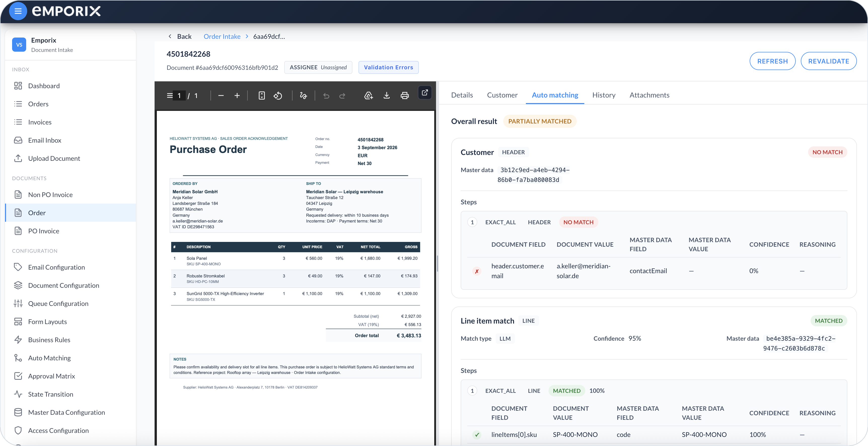Zoom out in the PDF viewer
This screenshot has width=868, height=446.
[221, 96]
